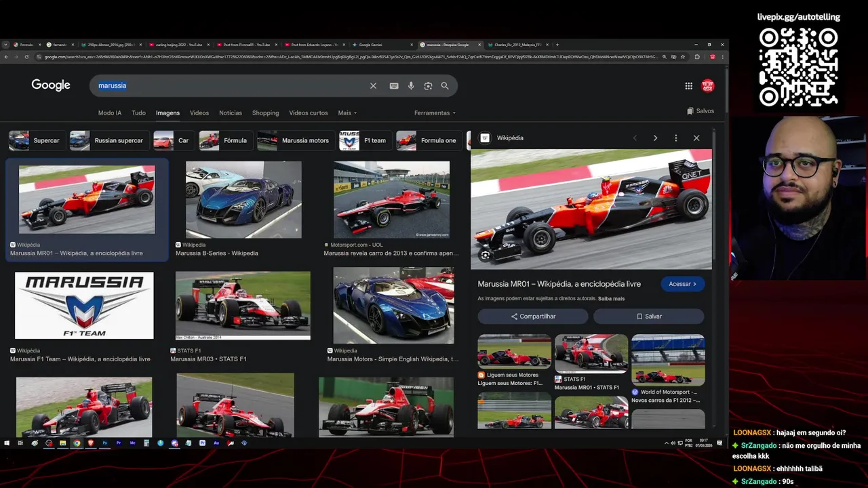This screenshot has height=488, width=868.
Task: Select the Tudo search tab
Action: pos(138,113)
